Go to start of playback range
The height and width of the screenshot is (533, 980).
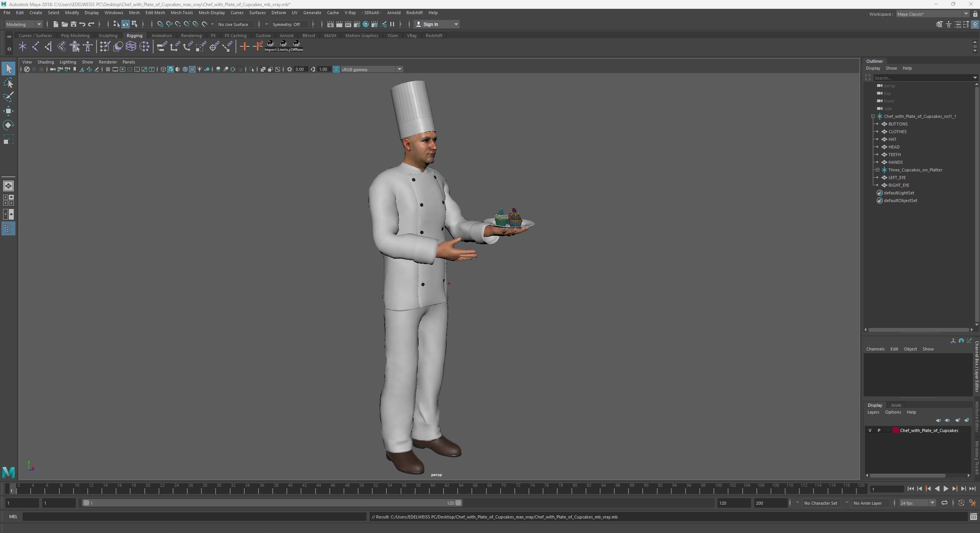click(911, 489)
